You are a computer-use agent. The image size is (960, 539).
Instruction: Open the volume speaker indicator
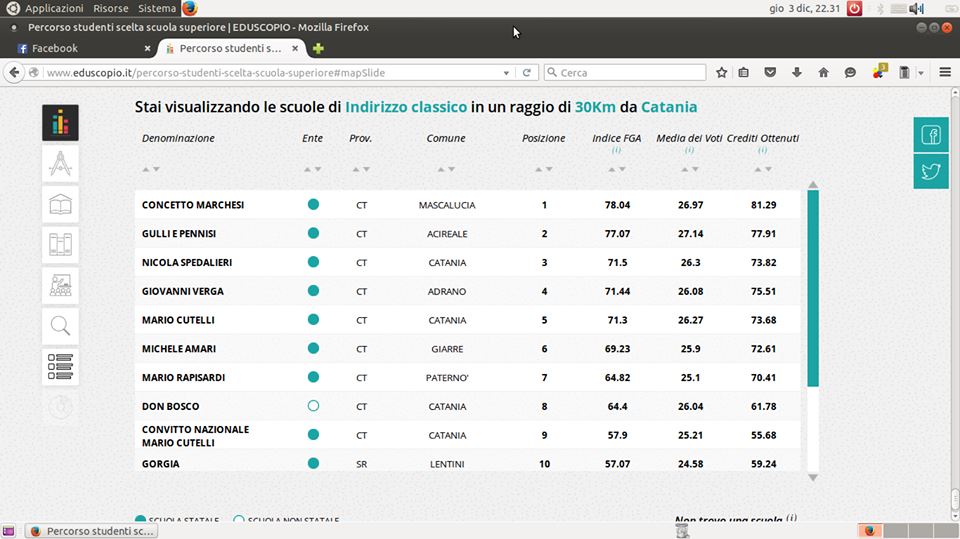tap(917, 8)
